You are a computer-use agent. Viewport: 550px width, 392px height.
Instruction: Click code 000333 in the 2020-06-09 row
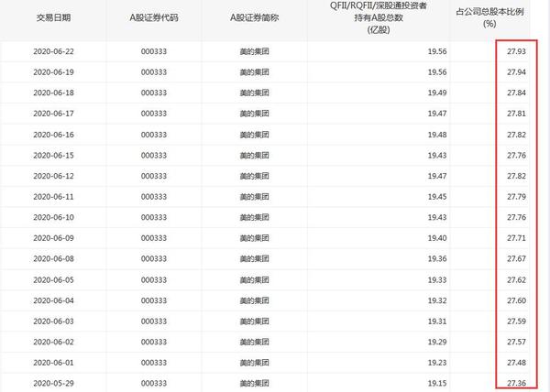154,238
